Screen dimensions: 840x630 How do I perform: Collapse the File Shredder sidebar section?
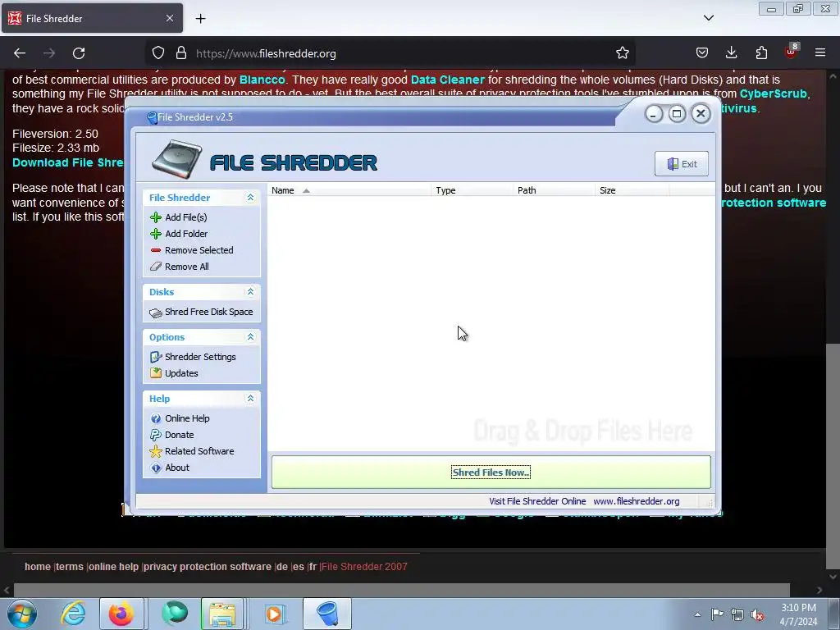pyautogui.click(x=250, y=198)
